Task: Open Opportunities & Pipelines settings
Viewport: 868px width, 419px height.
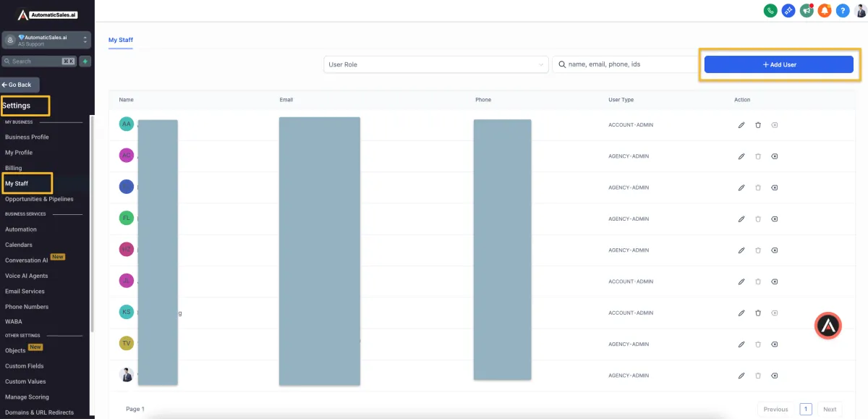Action: 39,199
